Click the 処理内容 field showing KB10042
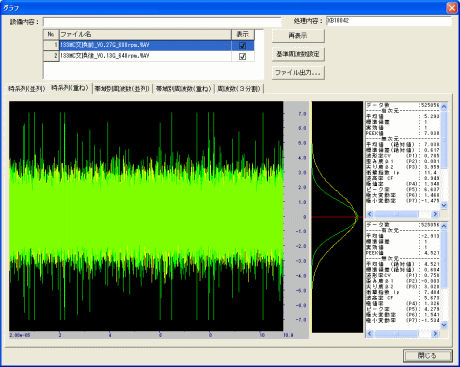 (x=389, y=21)
